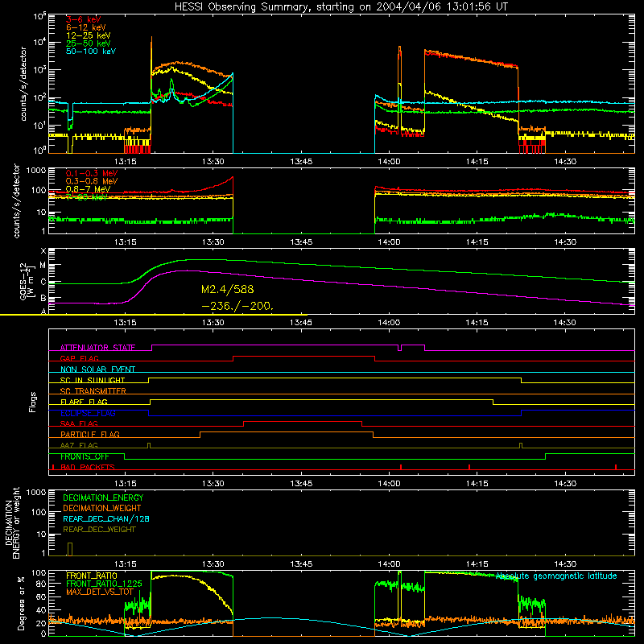Select the BAD_PACKETS flag label
This screenshot has height=644, width=644.
point(88,467)
